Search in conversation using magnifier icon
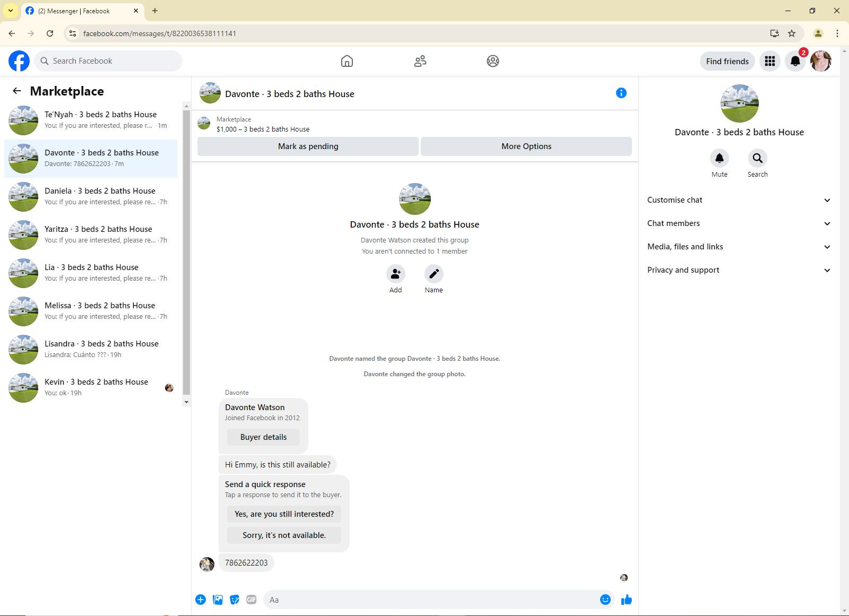This screenshot has width=849, height=616. click(x=758, y=158)
